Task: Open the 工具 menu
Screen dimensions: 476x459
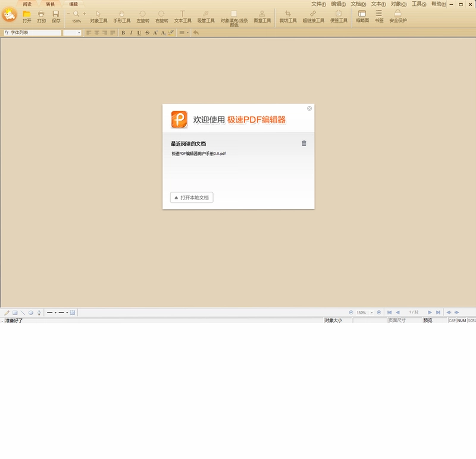Action: 419,4
